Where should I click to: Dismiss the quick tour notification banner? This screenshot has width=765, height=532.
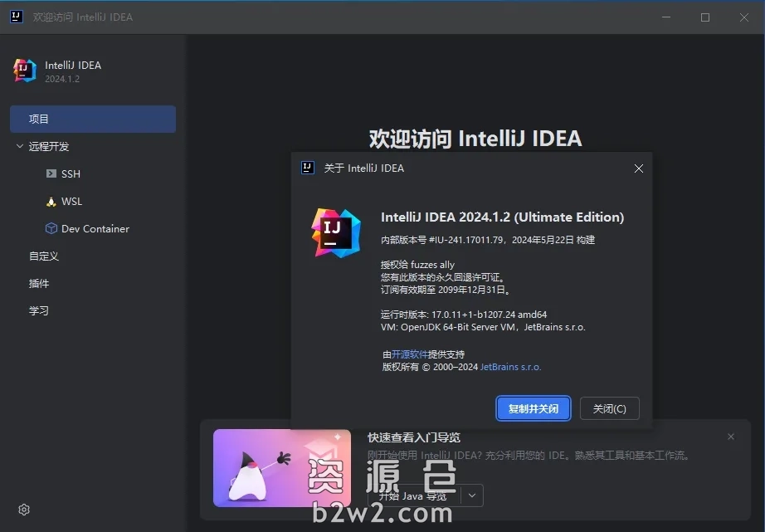coord(731,437)
